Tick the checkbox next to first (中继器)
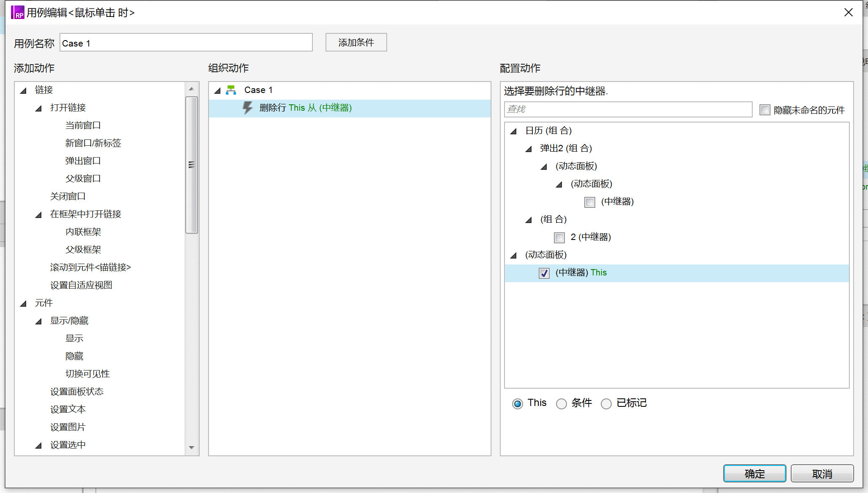Image resolution: width=868 pixels, height=493 pixels. tap(590, 202)
